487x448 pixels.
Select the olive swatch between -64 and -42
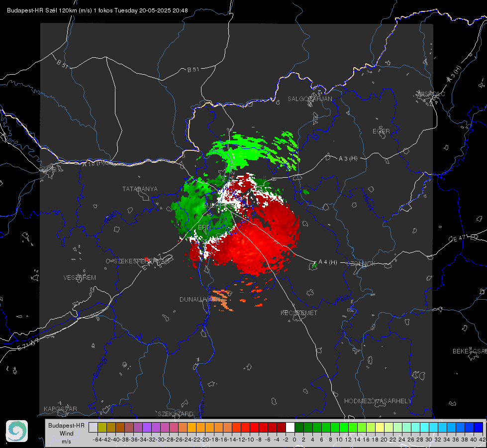tap(102, 428)
